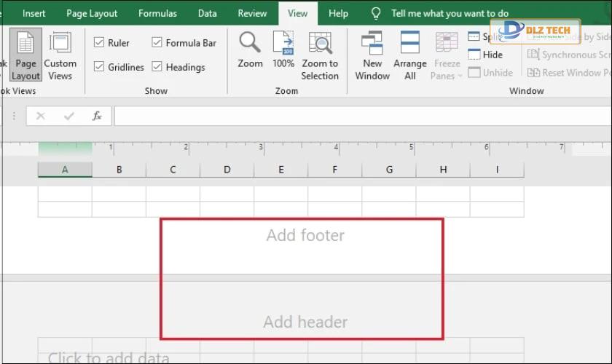Screen dimensions: 612x364
Task: Click Hide window button
Action: pos(485,55)
